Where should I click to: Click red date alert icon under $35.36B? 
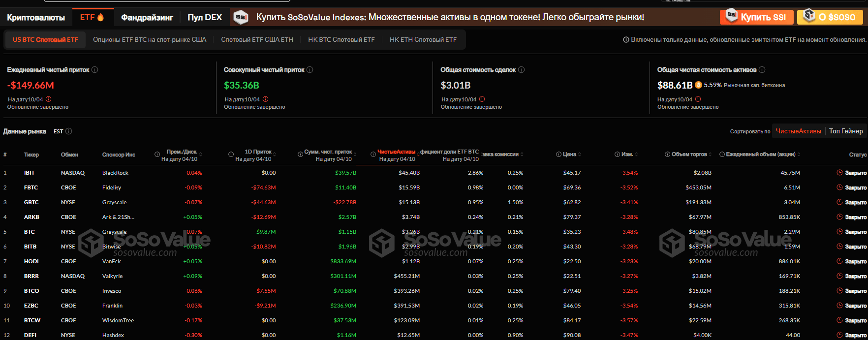tap(266, 99)
